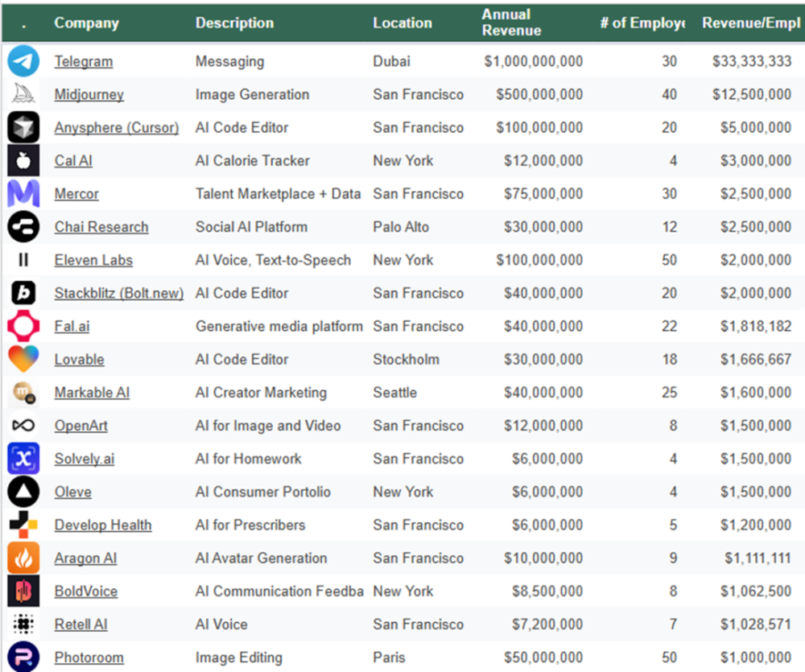Select the Company column header
The height and width of the screenshot is (672, 805).
click(87, 23)
